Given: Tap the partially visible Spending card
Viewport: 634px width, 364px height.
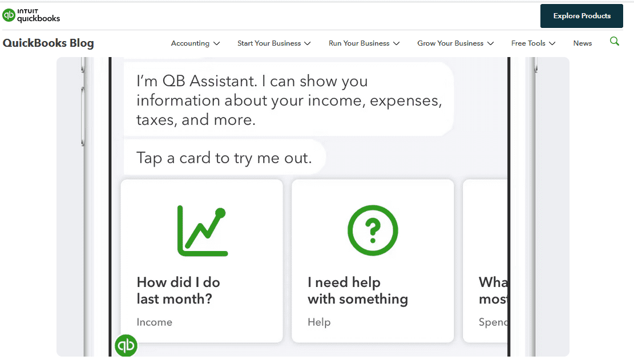Looking at the screenshot, I should click(485, 261).
